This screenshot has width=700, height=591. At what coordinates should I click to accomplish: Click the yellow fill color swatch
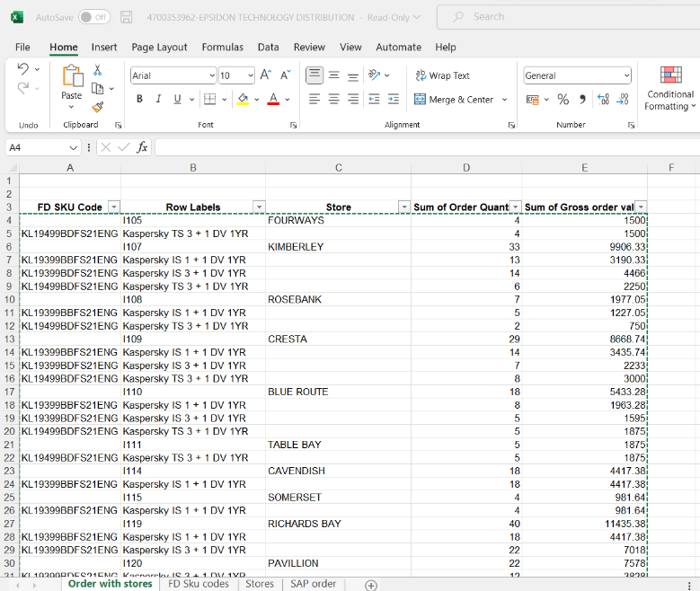click(x=243, y=100)
